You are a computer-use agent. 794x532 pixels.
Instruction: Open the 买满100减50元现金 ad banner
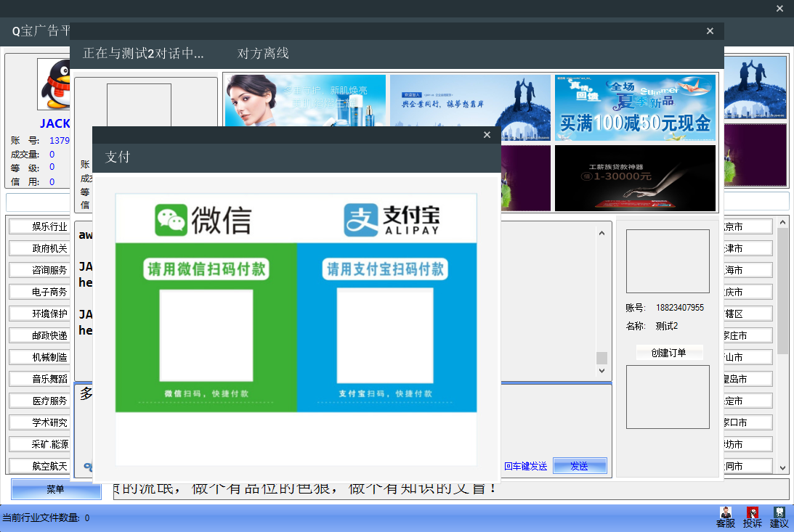click(x=635, y=107)
